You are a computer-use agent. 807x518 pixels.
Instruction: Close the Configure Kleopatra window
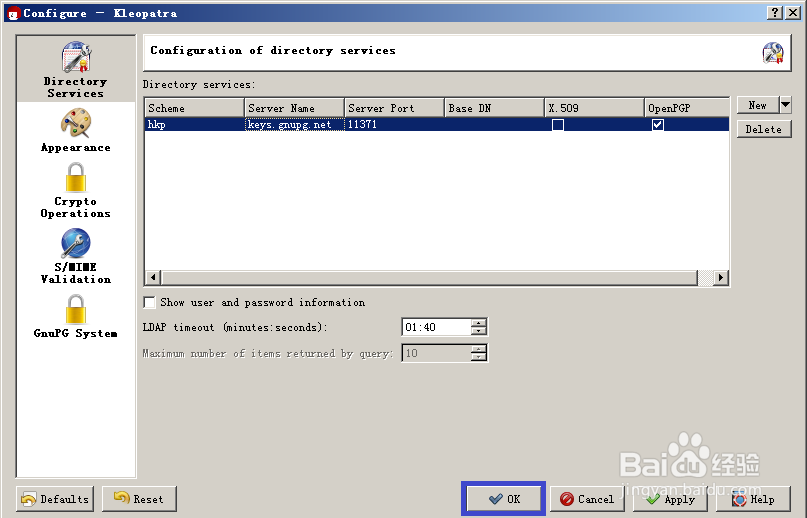click(x=793, y=13)
